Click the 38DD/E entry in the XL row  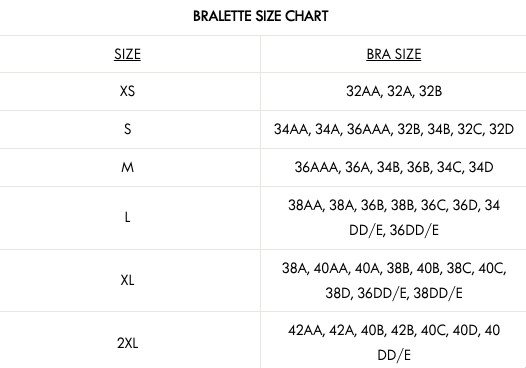coord(438,293)
